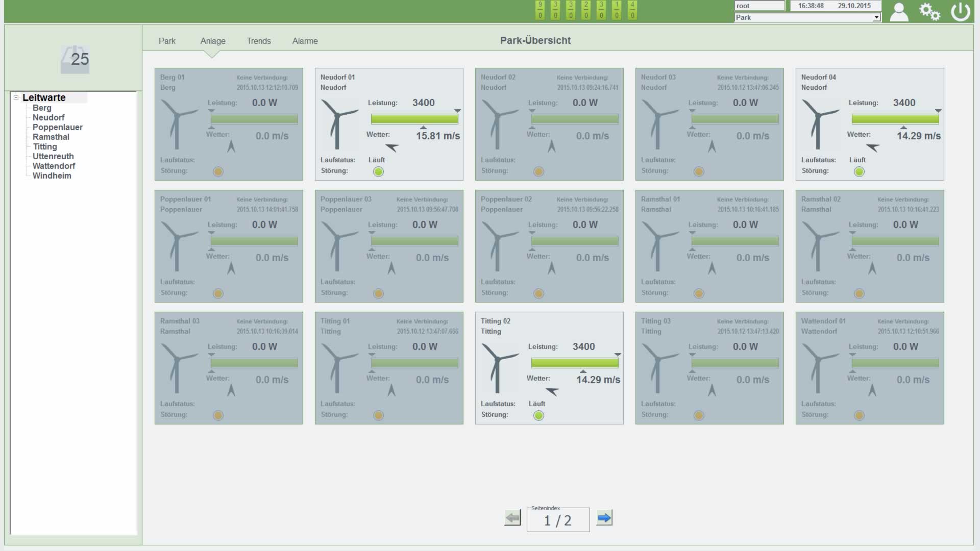This screenshot has width=980, height=551.
Task: Click the Neudorf 01 power bar
Action: pyautogui.click(x=414, y=119)
